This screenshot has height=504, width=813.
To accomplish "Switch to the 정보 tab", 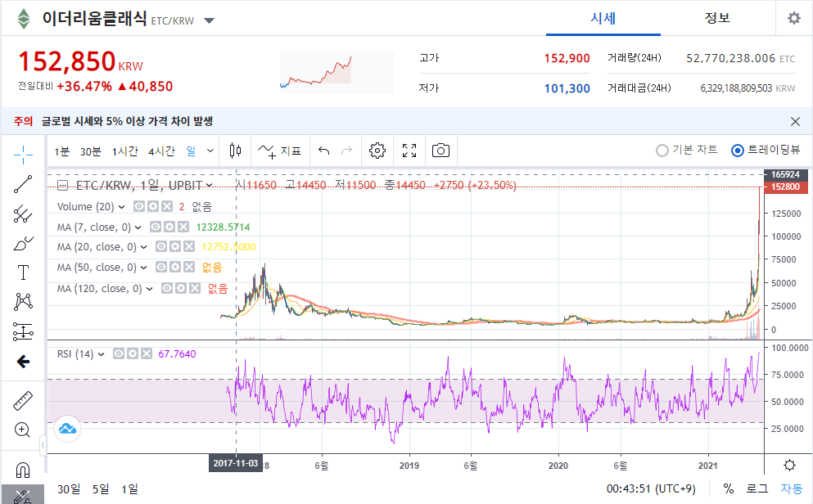I will click(717, 19).
